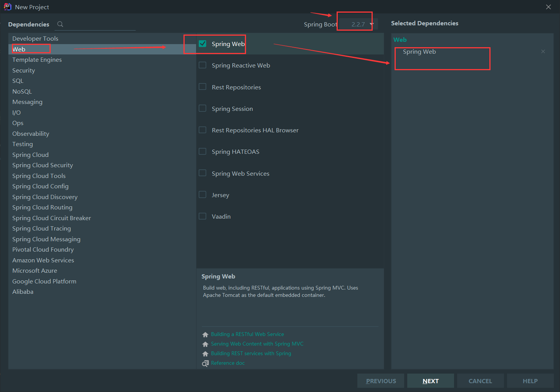The image size is (560, 392).
Task: Choose Spring Cloud Discovery category
Action: [102, 197]
